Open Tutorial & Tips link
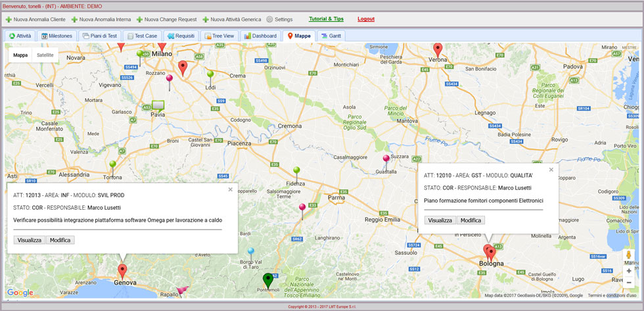Viewport: 644px width, 311px height. tap(326, 19)
